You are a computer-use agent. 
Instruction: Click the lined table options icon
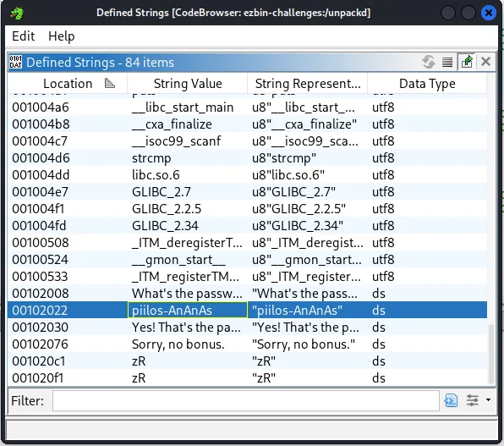click(447, 62)
